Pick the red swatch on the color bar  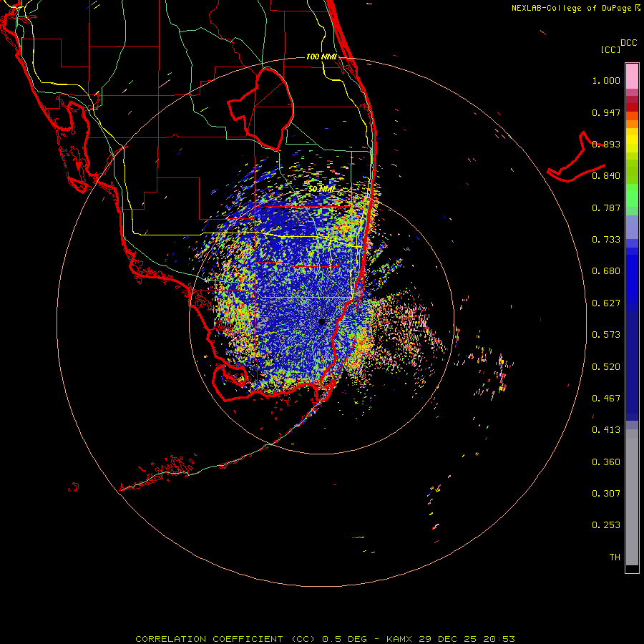pos(632,107)
